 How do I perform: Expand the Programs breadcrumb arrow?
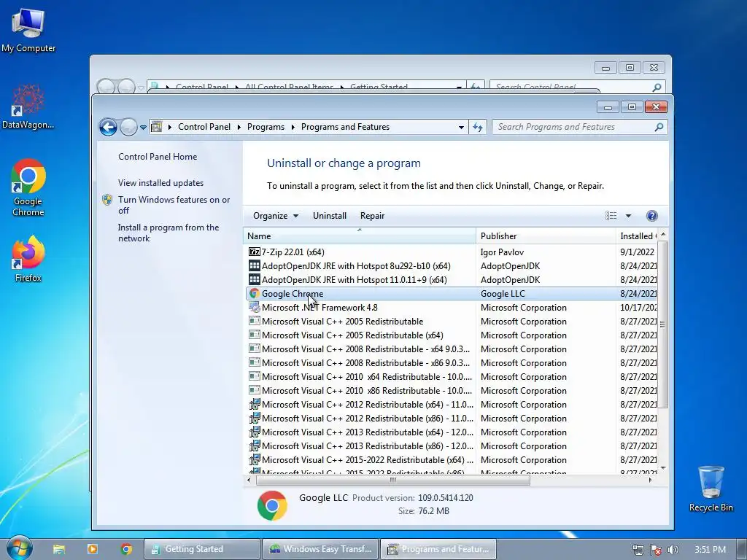pyautogui.click(x=292, y=127)
